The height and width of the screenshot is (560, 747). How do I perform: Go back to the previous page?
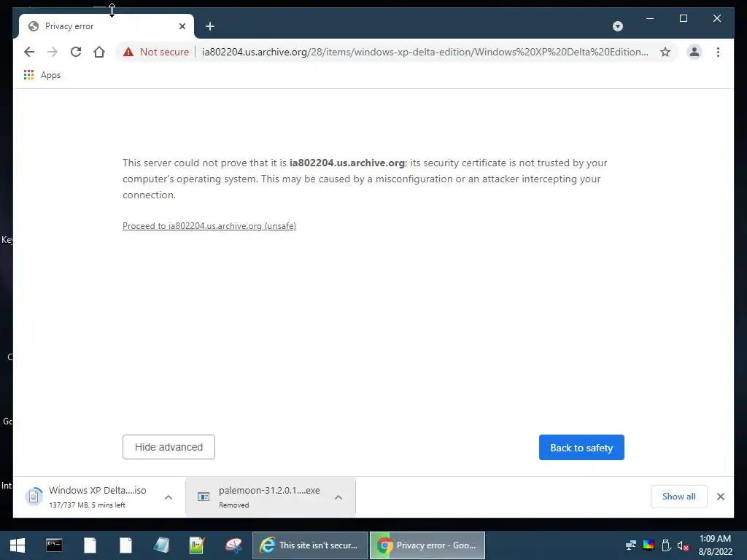pos(29,52)
